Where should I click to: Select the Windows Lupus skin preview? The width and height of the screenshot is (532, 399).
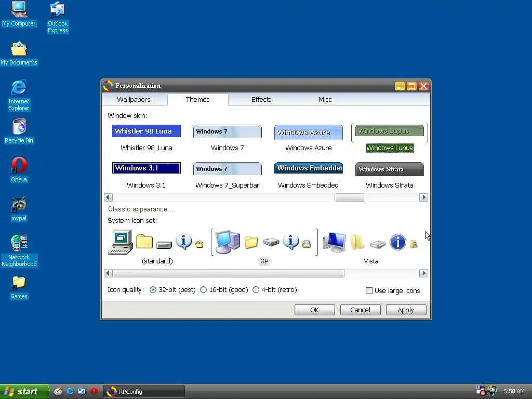tap(390, 131)
